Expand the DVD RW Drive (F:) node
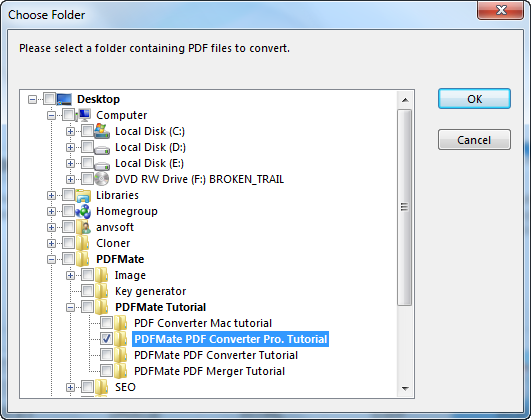 coord(70,179)
